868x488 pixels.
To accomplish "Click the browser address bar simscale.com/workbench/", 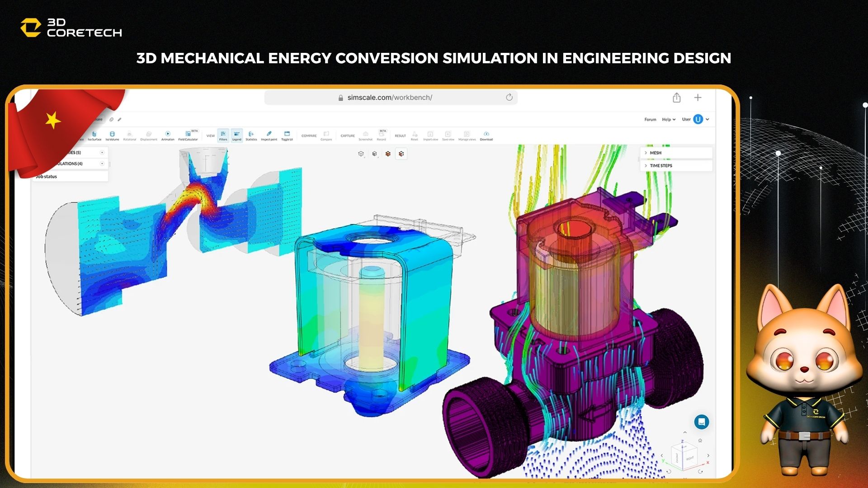I will [x=391, y=98].
